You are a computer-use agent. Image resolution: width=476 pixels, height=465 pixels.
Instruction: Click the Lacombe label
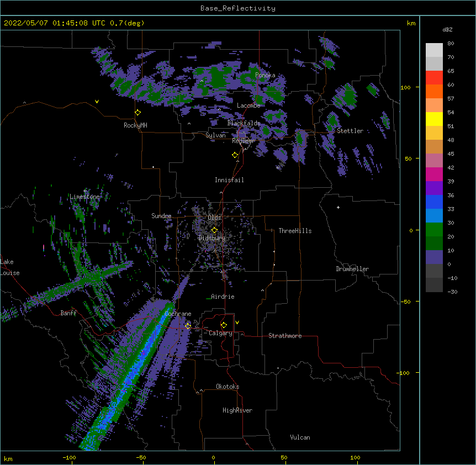point(248,105)
